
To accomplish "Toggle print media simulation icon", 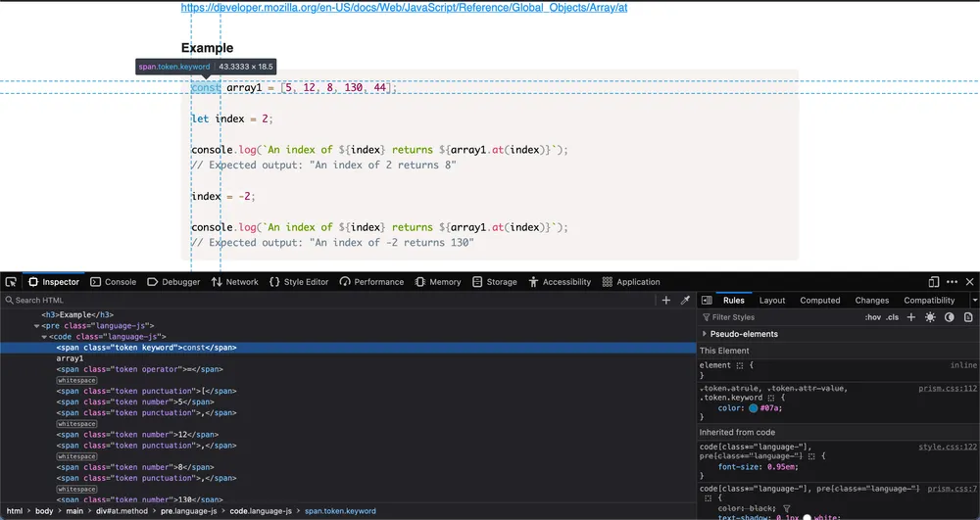I will click(x=968, y=317).
